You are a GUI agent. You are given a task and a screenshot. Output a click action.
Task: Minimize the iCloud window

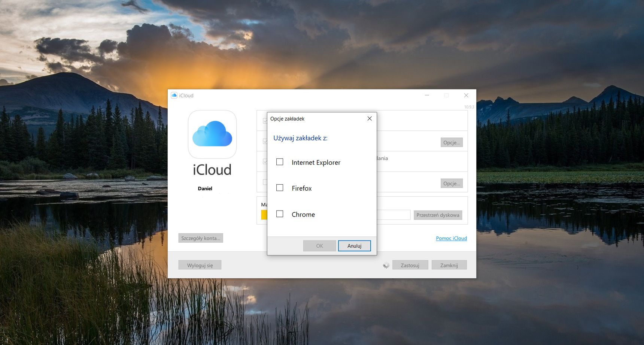427,96
